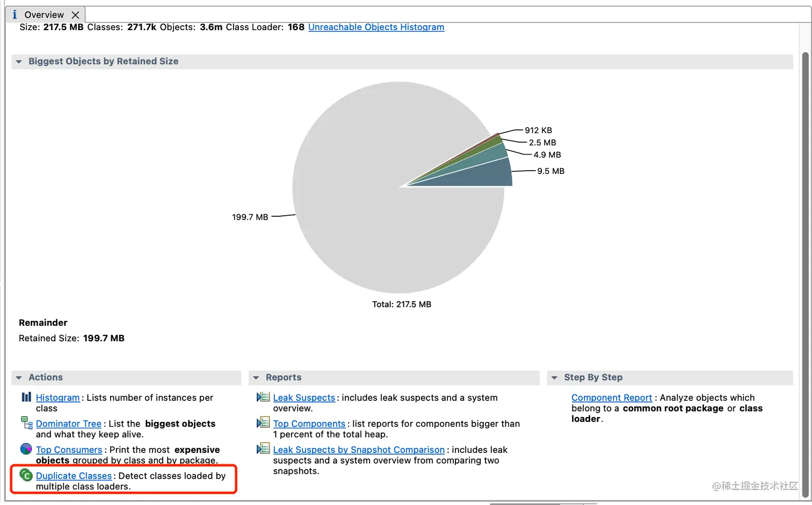
Task: Open the Leak Suspects report link
Action: click(304, 398)
